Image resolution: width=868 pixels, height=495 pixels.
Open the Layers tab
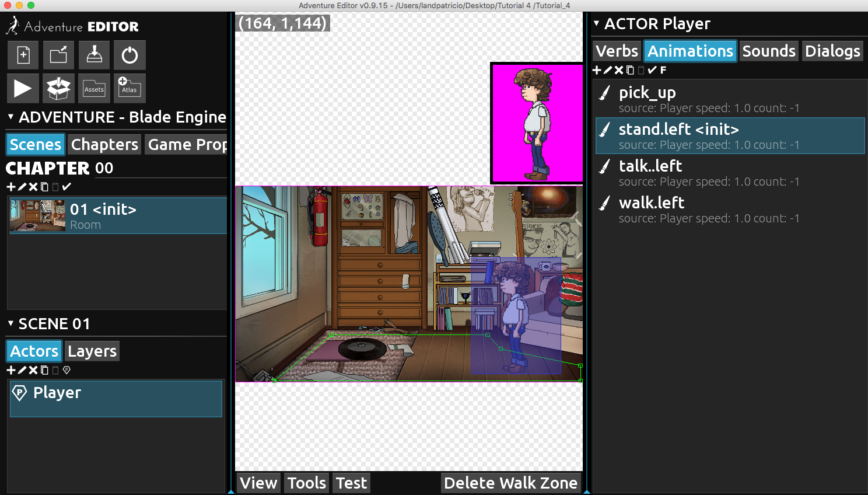tap(92, 351)
